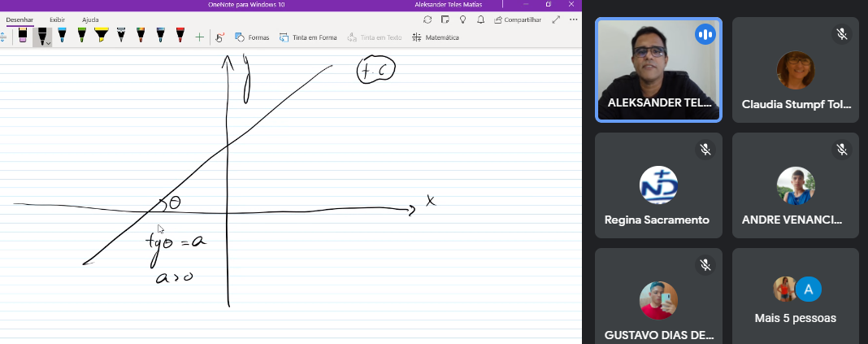
Task: Select the red pen
Action: (180, 36)
